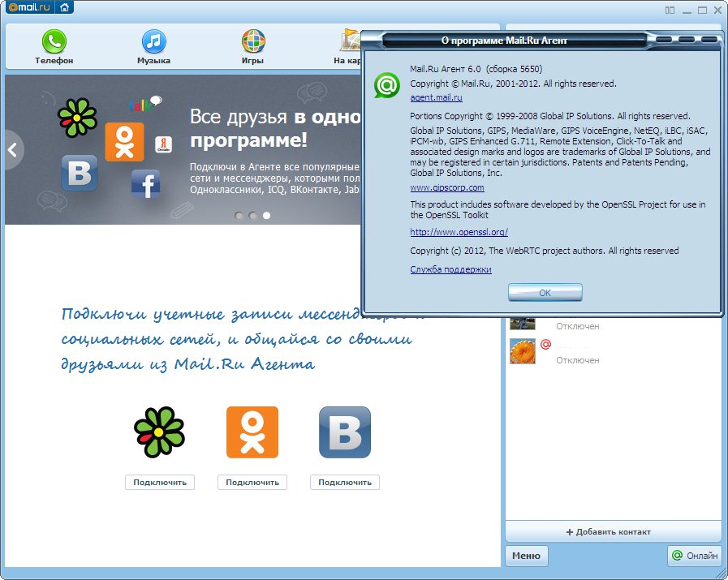The image size is (728, 580).
Task: Open the Музыка music icon
Action: coord(153,42)
